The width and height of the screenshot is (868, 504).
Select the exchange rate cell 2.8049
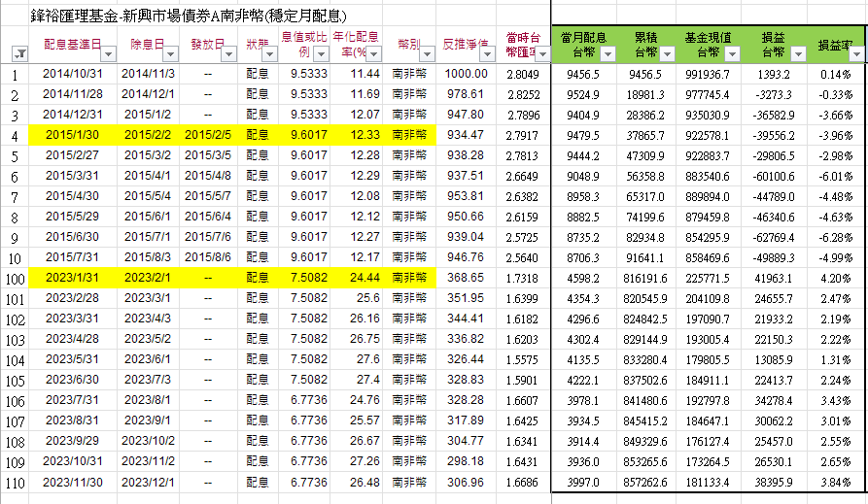coord(523,74)
